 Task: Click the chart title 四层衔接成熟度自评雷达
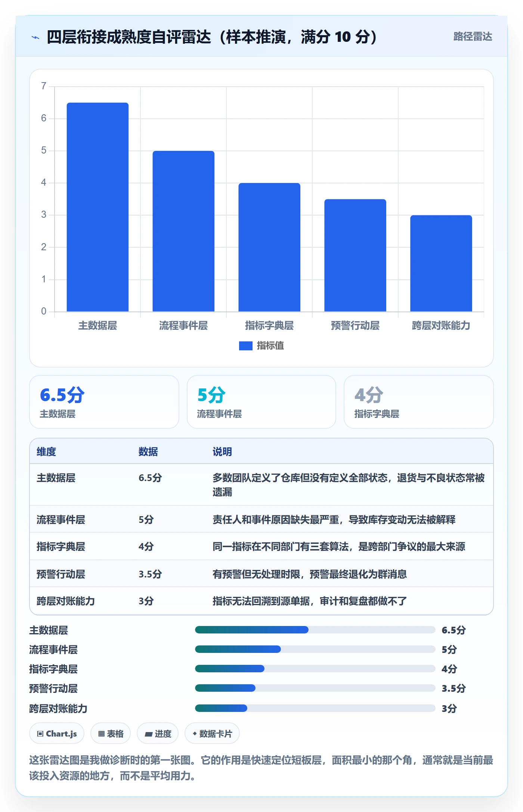tap(212, 37)
